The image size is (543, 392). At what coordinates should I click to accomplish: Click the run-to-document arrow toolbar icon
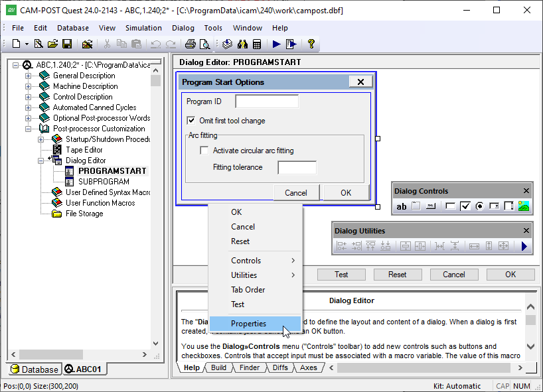pyautogui.click(x=291, y=44)
